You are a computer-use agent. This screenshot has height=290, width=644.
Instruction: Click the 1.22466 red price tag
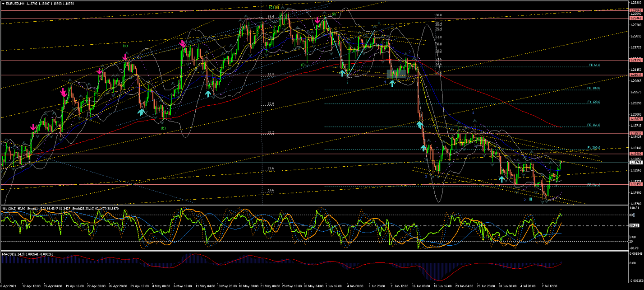click(x=635, y=19)
